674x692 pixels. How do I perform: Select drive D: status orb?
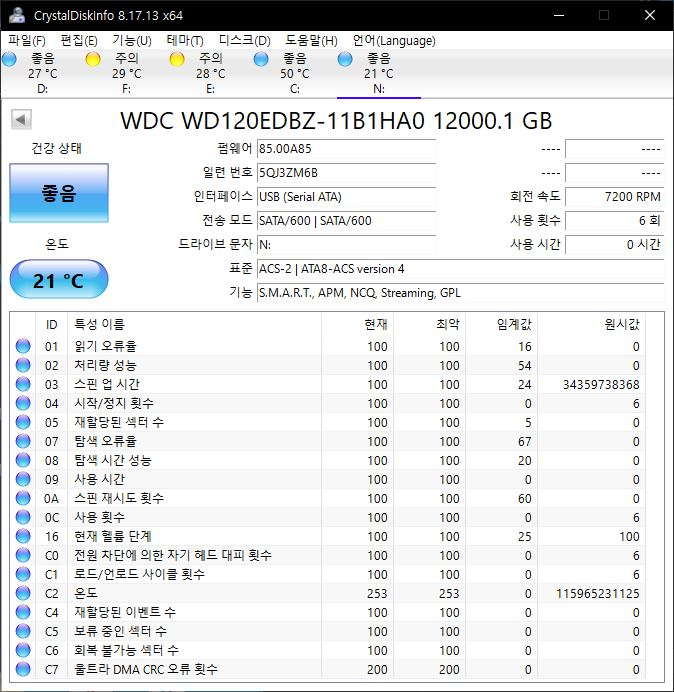[9, 59]
